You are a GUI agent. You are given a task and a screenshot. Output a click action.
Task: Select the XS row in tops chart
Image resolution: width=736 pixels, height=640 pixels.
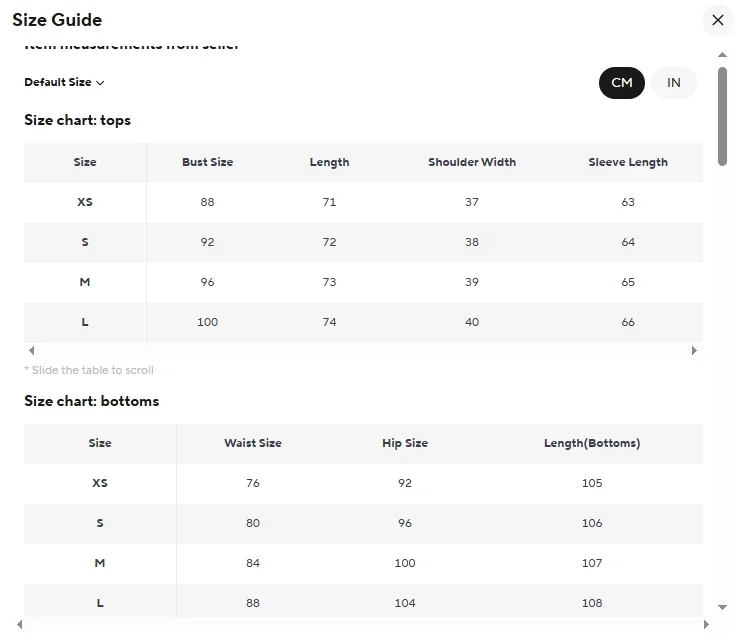pos(85,202)
